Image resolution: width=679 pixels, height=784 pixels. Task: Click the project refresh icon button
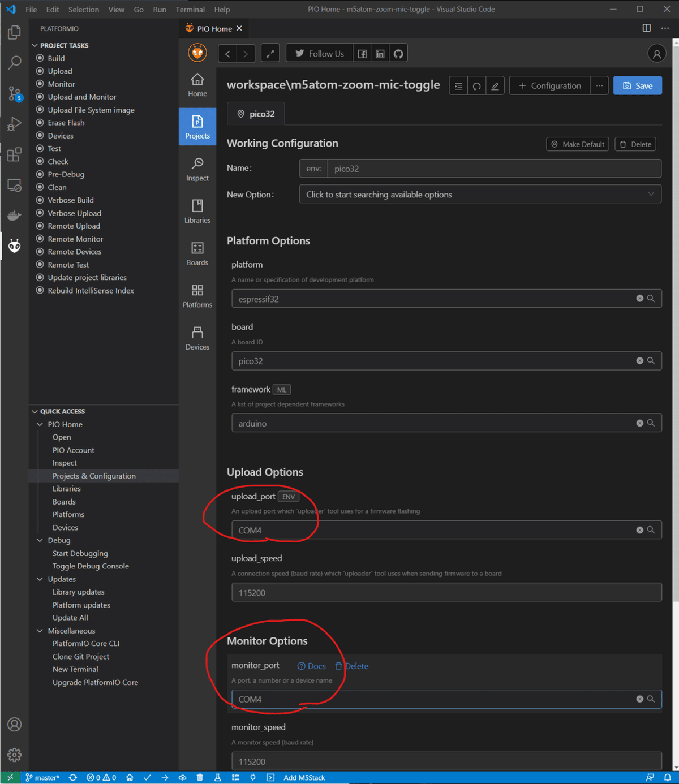click(x=477, y=86)
